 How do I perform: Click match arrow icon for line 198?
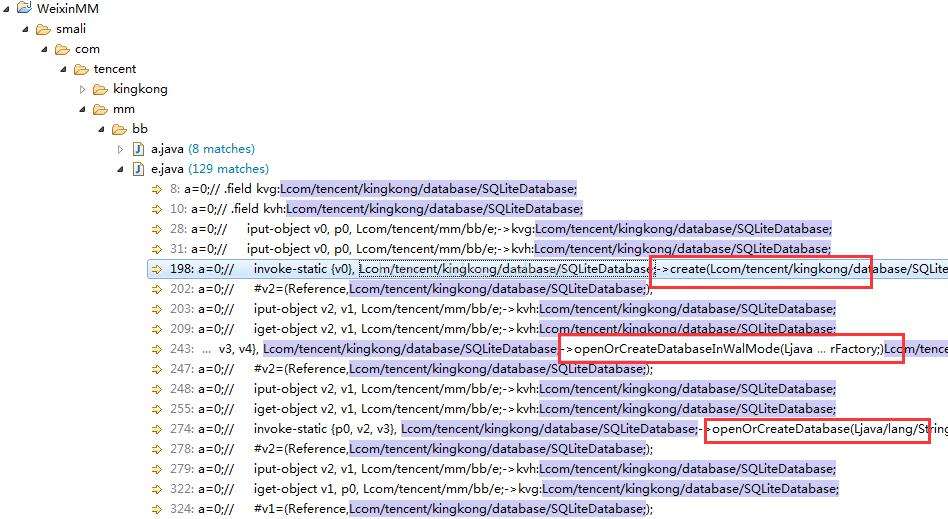pyautogui.click(x=157, y=269)
